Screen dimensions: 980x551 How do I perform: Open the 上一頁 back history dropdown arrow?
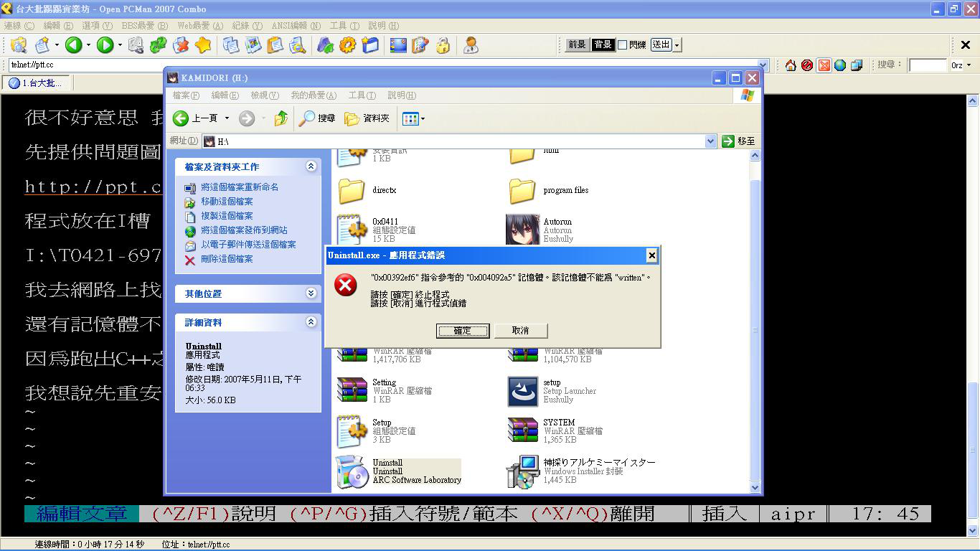pos(227,118)
